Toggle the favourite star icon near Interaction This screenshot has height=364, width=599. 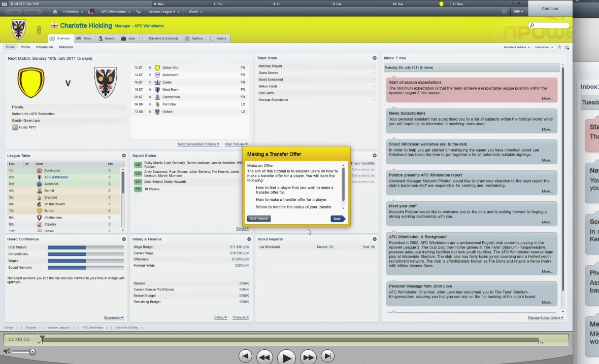[x=559, y=47]
